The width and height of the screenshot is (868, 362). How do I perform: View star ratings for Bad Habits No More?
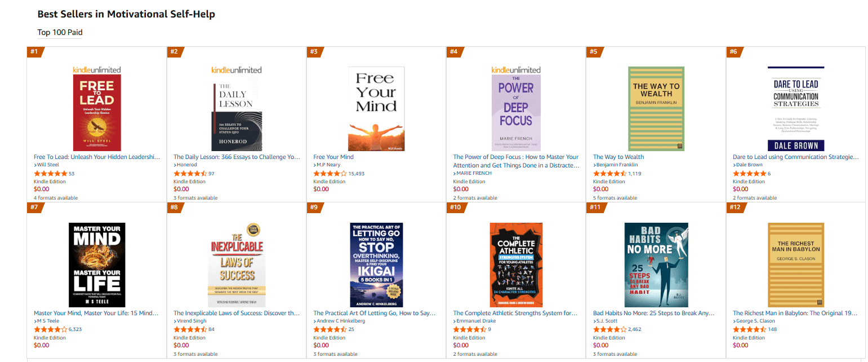click(x=609, y=329)
